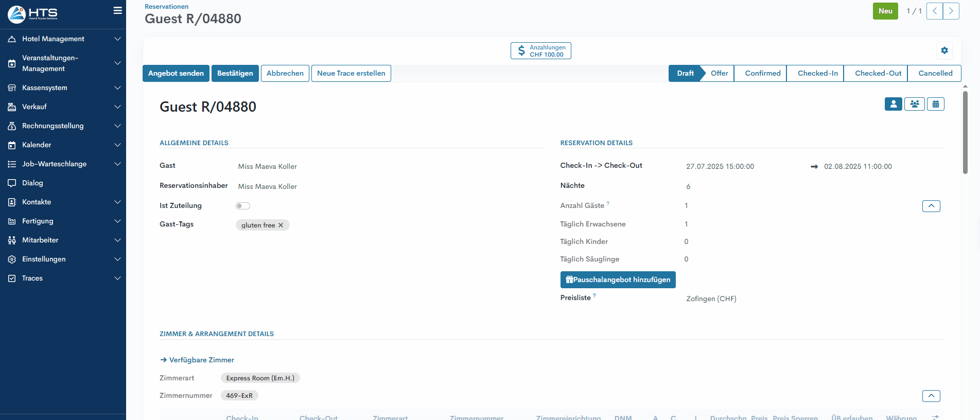Click the HTS logo

33,14
